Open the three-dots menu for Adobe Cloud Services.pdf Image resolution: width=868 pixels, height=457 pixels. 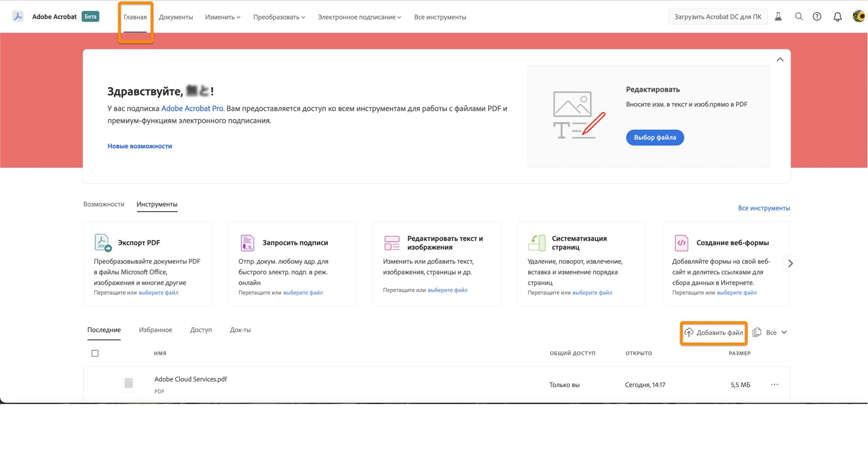click(x=774, y=385)
